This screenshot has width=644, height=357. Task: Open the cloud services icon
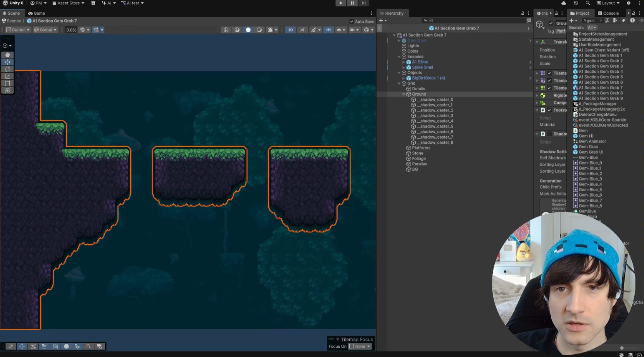pos(563,3)
